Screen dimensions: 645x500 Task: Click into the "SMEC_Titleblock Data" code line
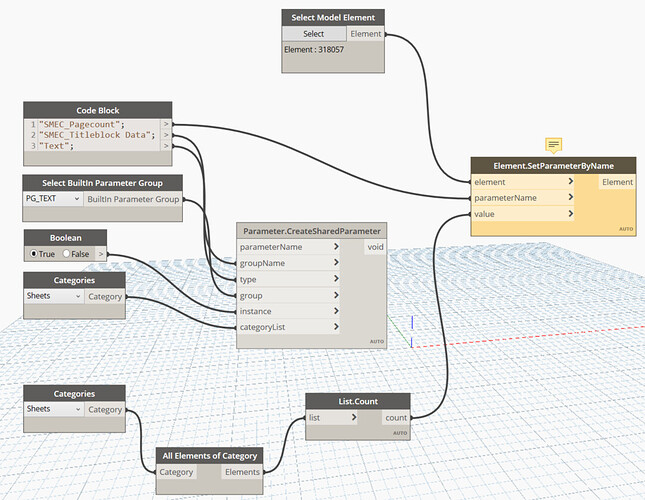pos(97,135)
